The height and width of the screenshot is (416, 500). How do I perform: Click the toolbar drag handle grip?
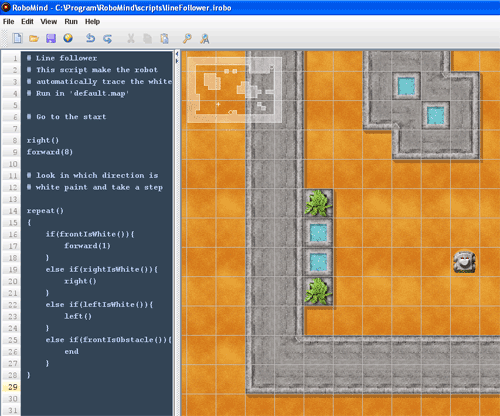click(4, 38)
